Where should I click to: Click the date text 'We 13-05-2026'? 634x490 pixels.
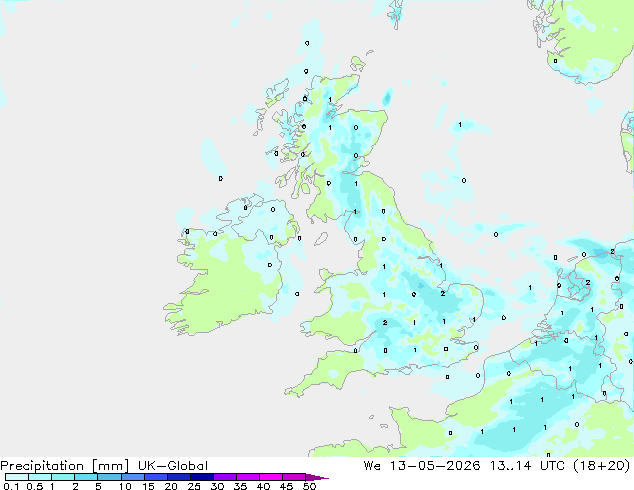coord(422,466)
